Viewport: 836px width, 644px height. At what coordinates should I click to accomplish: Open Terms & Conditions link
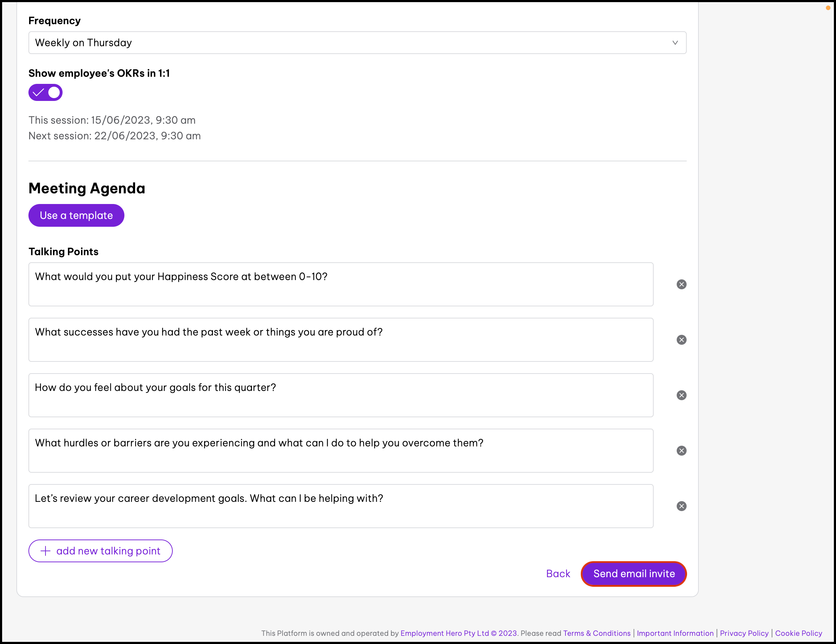pos(596,633)
